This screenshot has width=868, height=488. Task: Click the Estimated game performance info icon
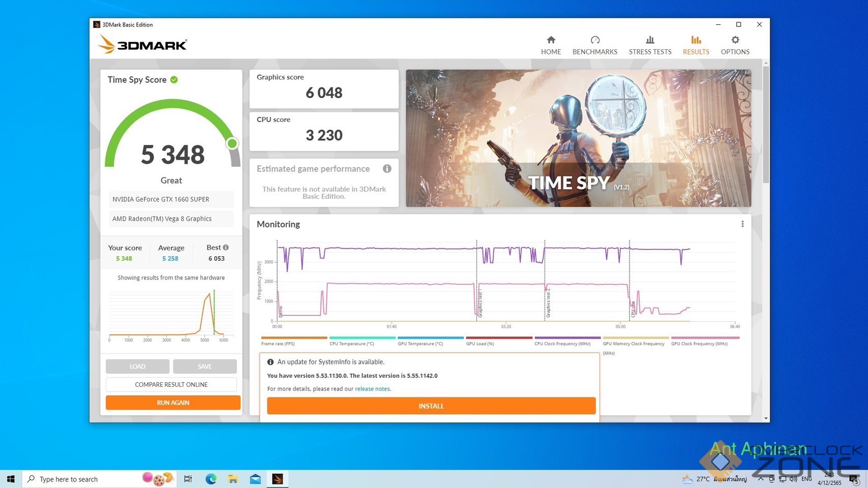(387, 169)
